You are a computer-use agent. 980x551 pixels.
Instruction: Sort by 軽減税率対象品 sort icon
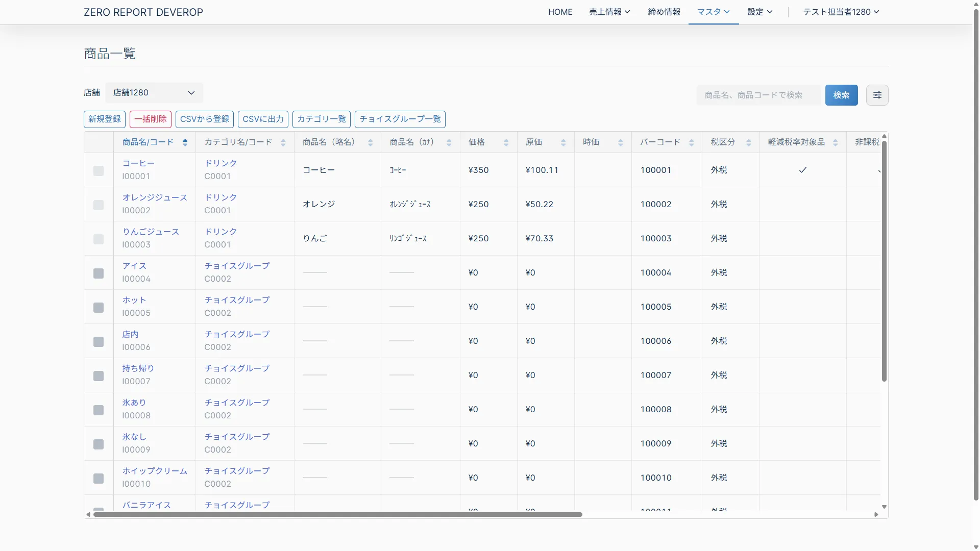[835, 142]
